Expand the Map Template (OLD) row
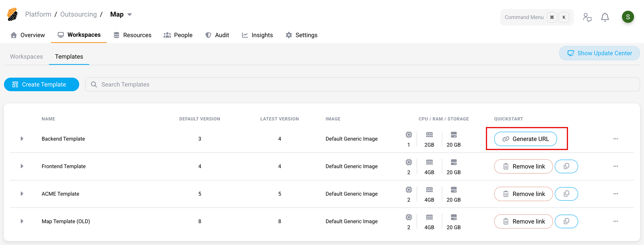The height and width of the screenshot is (245, 644). [x=22, y=221]
